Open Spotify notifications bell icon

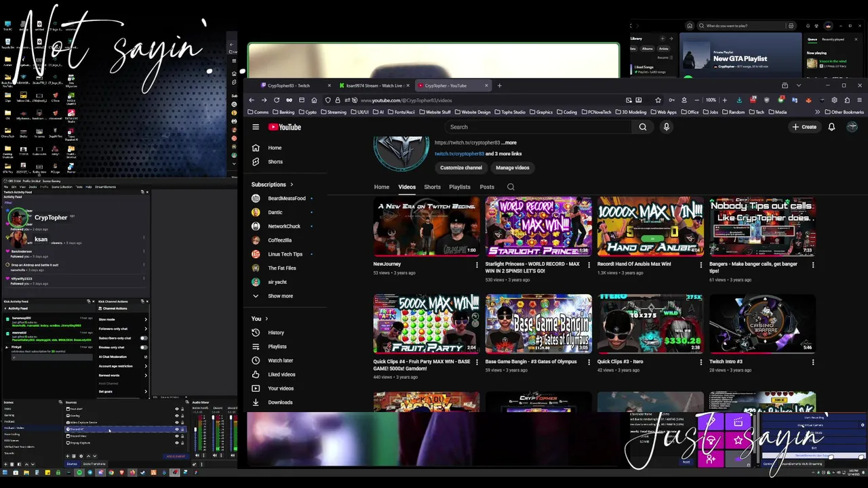pyautogui.click(x=808, y=26)
